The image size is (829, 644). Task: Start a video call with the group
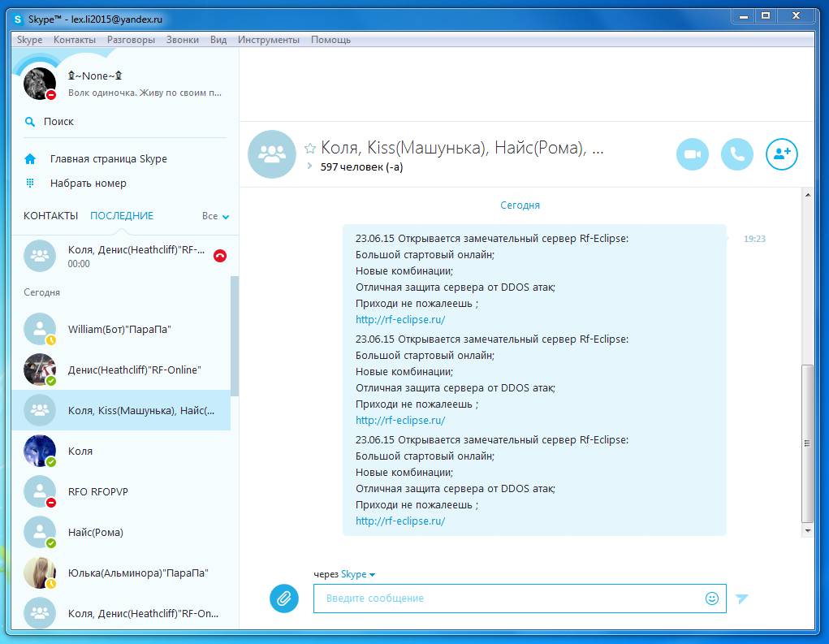pyautogui.click(x=692, y=154)
